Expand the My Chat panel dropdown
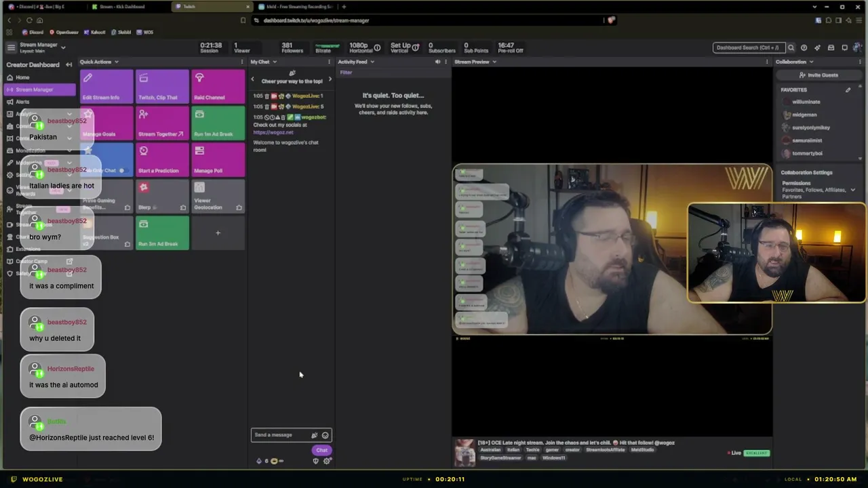 coord(274,62)
